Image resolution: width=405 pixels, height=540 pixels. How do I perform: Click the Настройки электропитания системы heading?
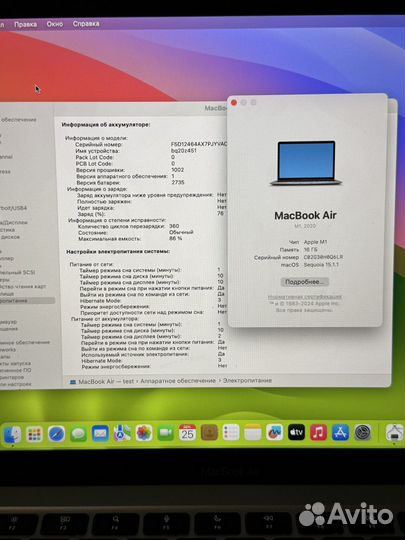point(118,252)
